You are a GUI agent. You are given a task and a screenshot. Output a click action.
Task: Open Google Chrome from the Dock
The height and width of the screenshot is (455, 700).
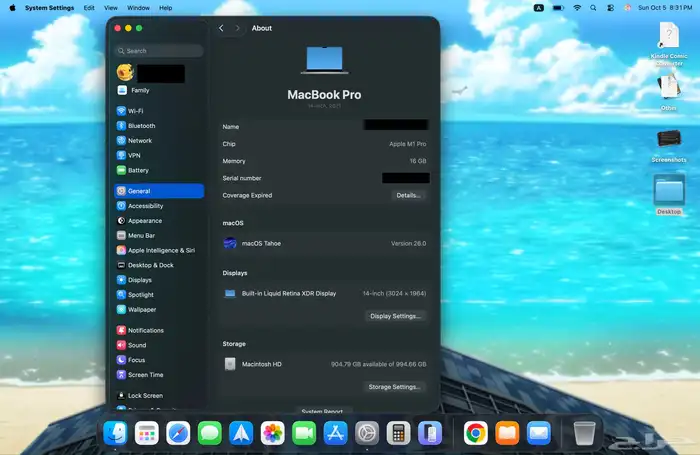(x=476, y=433)
